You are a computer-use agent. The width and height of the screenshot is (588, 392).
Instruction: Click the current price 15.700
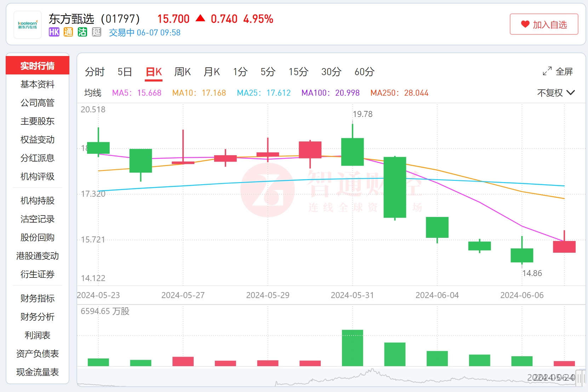[x=173, y=19]
